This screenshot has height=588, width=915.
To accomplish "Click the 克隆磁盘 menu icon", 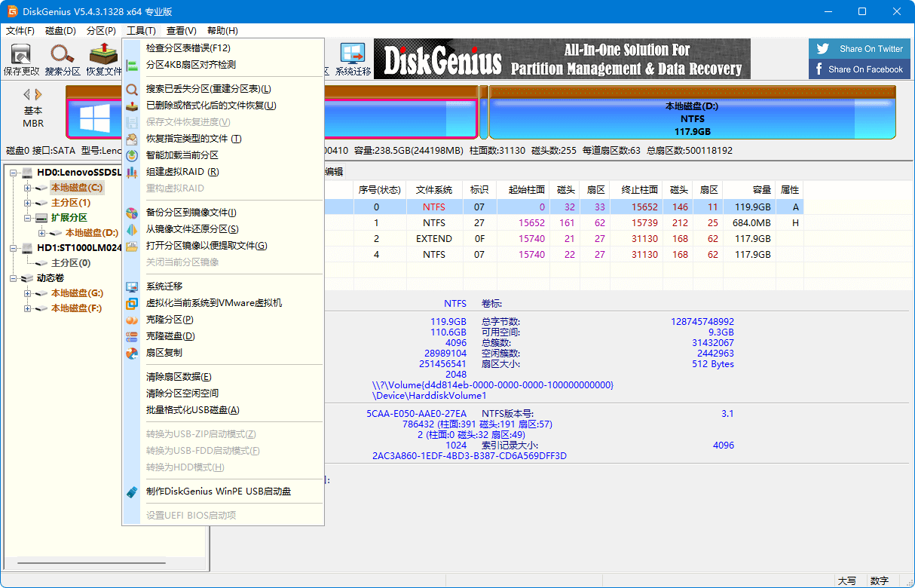I will tap(132, 336).
